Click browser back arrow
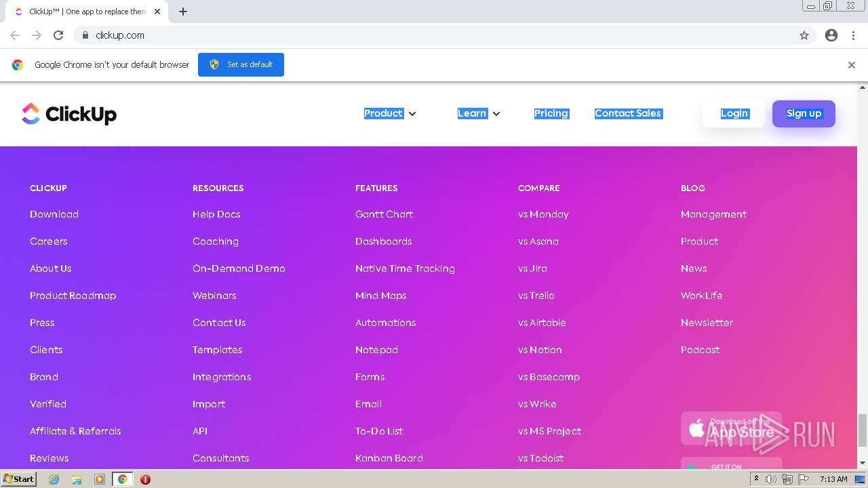The height and width of the screenshot is (488, 868). 15,35
